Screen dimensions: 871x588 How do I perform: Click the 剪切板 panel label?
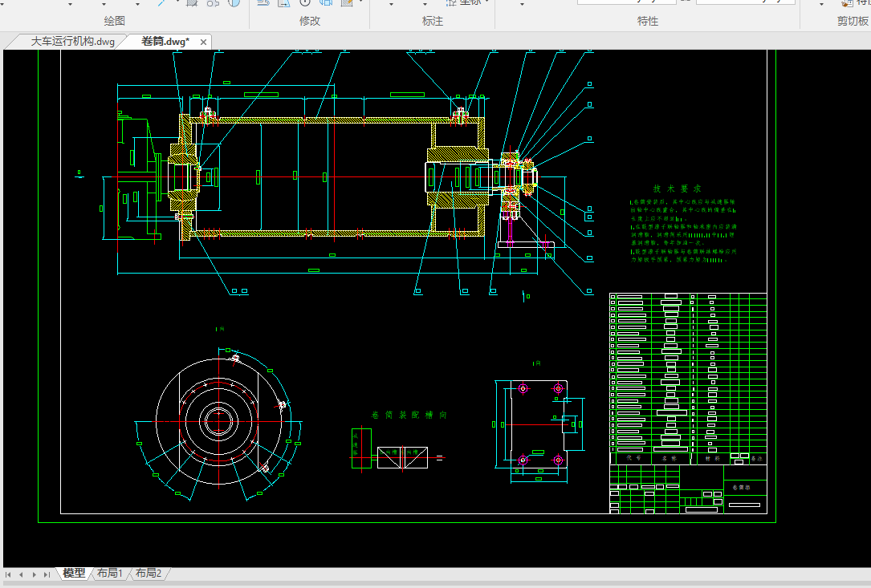[x=852, y=21]
